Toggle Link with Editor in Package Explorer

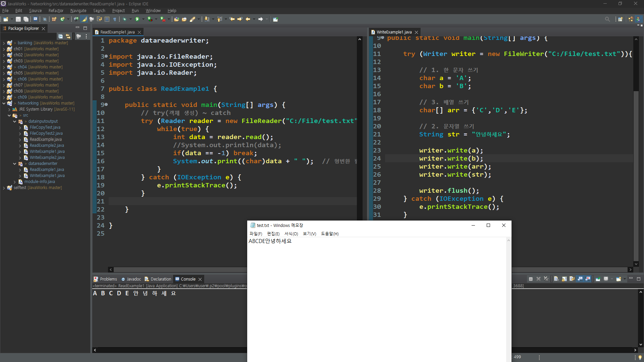(x=68, y=36)
